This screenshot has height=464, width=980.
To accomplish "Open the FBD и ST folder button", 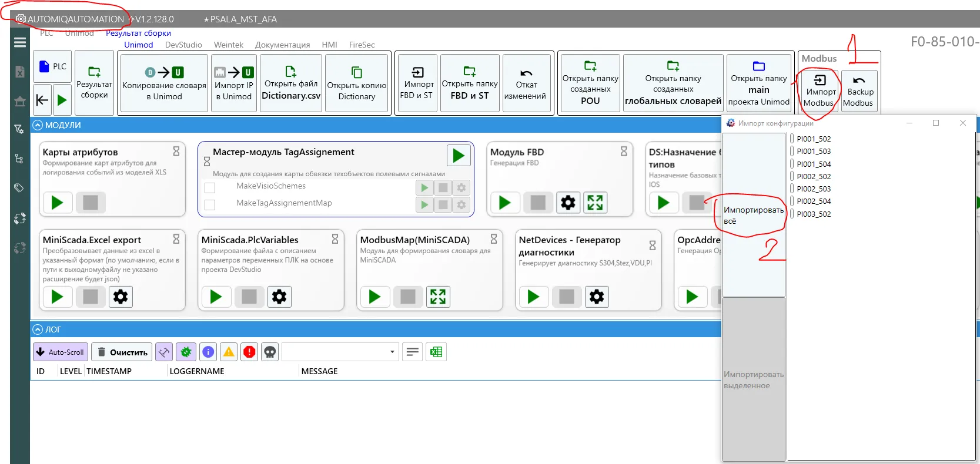I will (x=470, y=83).
